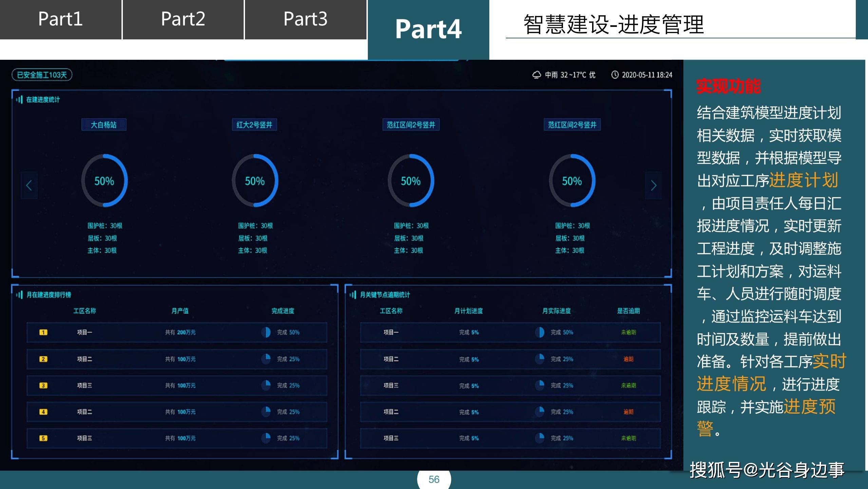This screenshot has height=489, width=868.
Task: Click the 共有 200万元 value
Action: click(180, 332)
